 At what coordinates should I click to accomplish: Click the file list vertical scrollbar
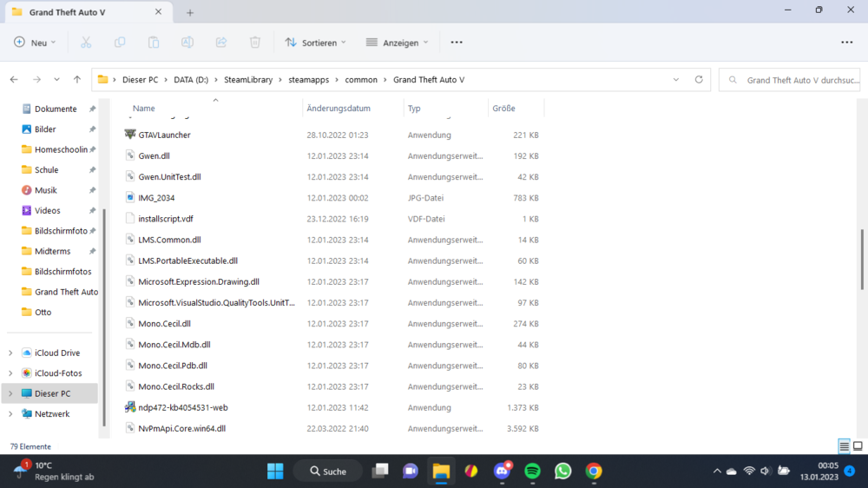[x=862, y=259]
